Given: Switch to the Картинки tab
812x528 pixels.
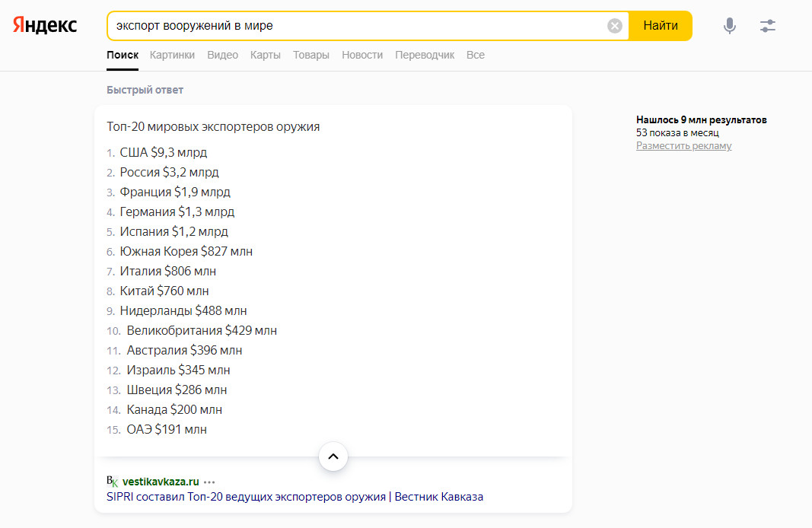Looking at the screenshot, I should (x=173, y=55).
